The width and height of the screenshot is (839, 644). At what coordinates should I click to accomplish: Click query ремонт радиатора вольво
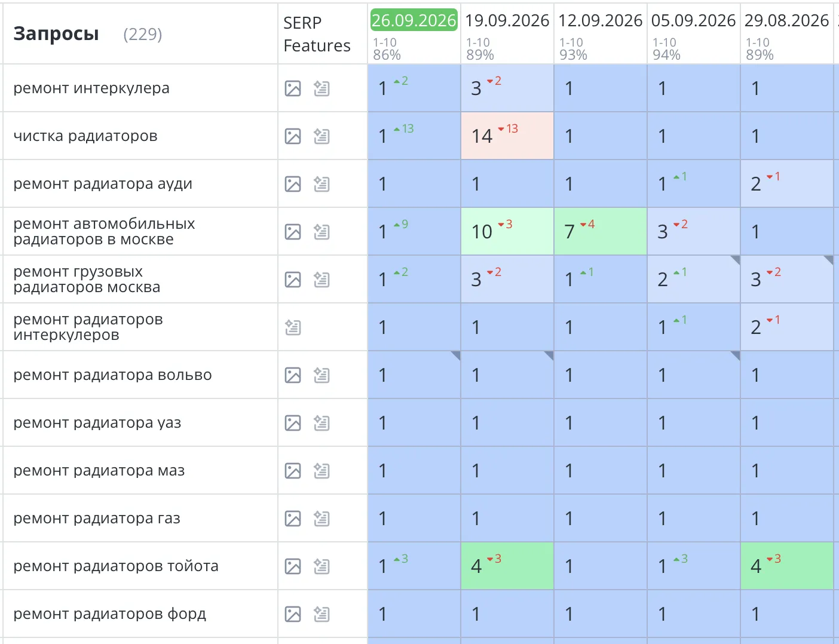(x=112, y=375)
